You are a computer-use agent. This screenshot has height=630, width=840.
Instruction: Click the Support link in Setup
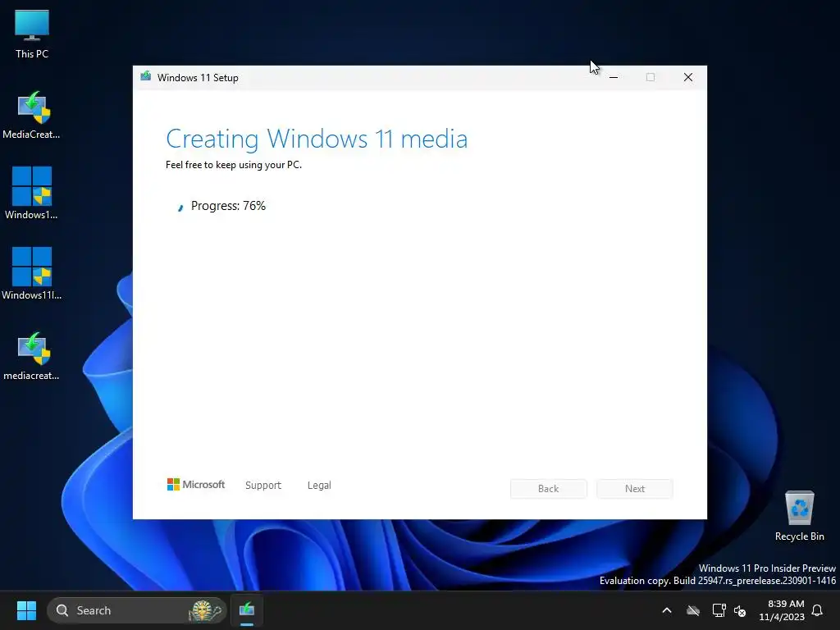[263, 486]
